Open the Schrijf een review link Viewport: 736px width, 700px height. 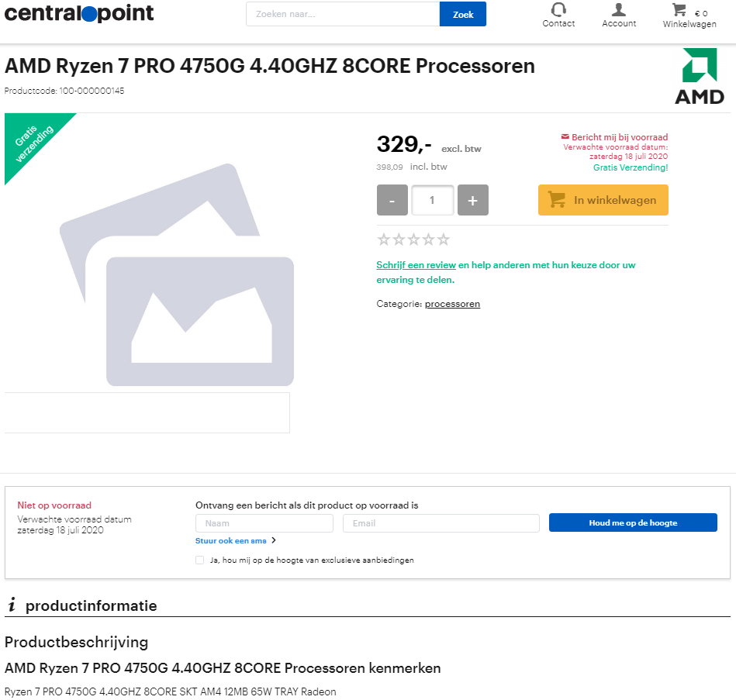pos(416,265)
